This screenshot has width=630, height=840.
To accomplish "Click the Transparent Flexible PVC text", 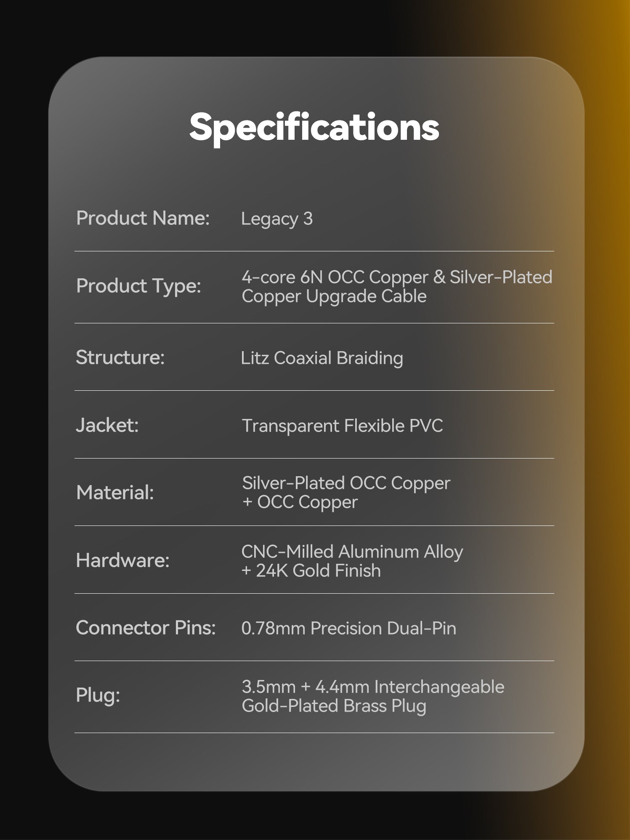I will click(x=342, y=426).
